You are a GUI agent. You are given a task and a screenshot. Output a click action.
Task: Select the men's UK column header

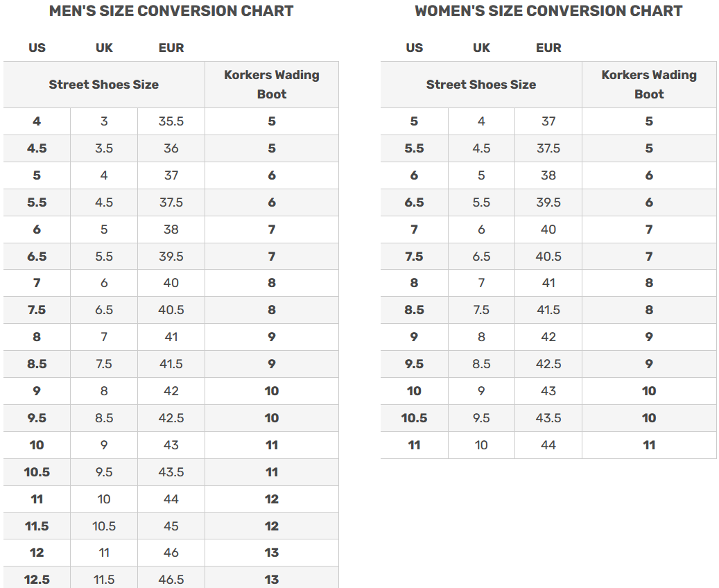(x=104, y=48)
